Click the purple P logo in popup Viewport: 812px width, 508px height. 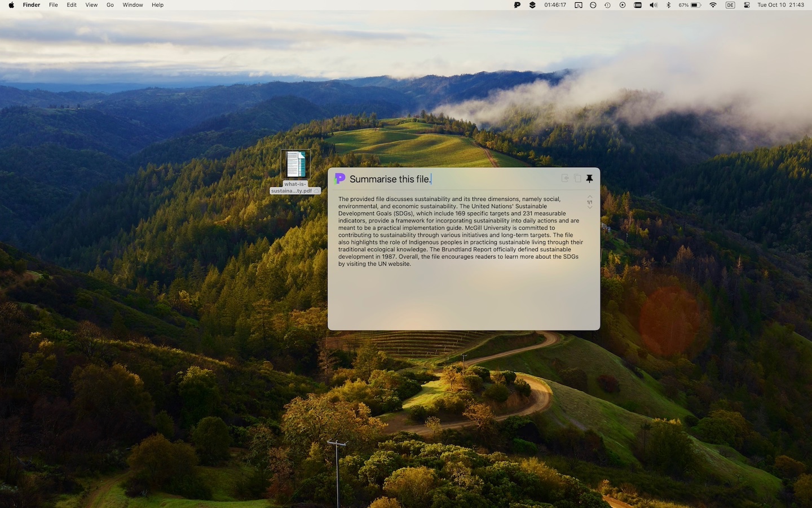click(339, 178)
